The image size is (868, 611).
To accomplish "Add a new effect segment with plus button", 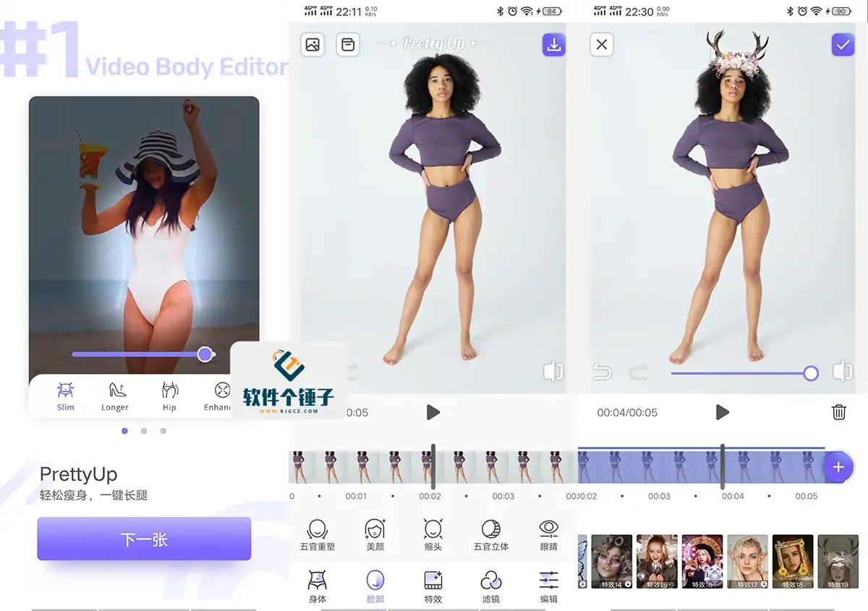I will 838,467.
